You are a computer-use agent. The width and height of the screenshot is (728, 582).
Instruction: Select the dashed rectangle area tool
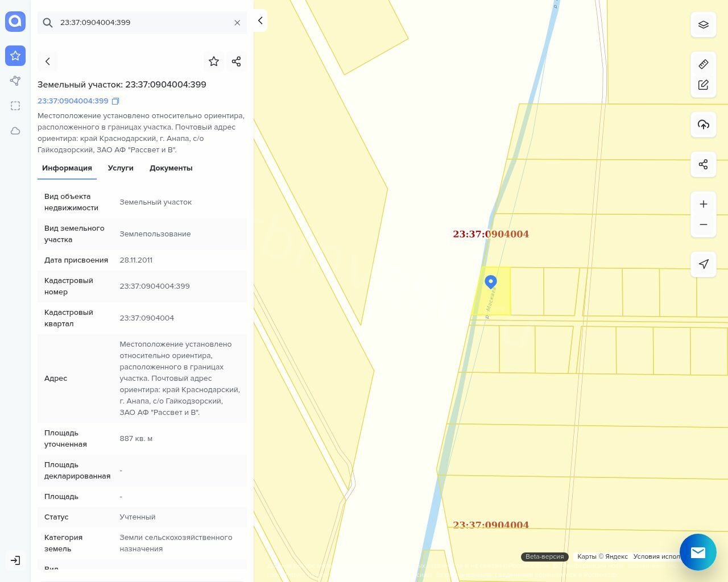(15, 106)
